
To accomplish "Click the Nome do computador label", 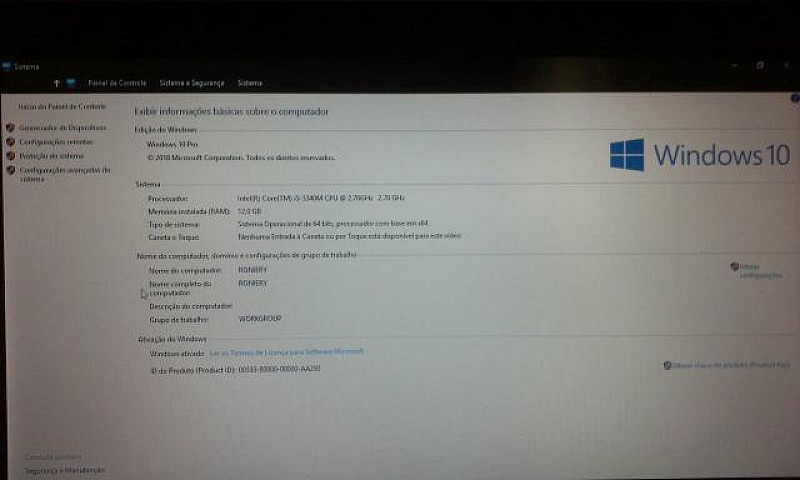I will tap(185, 270).
